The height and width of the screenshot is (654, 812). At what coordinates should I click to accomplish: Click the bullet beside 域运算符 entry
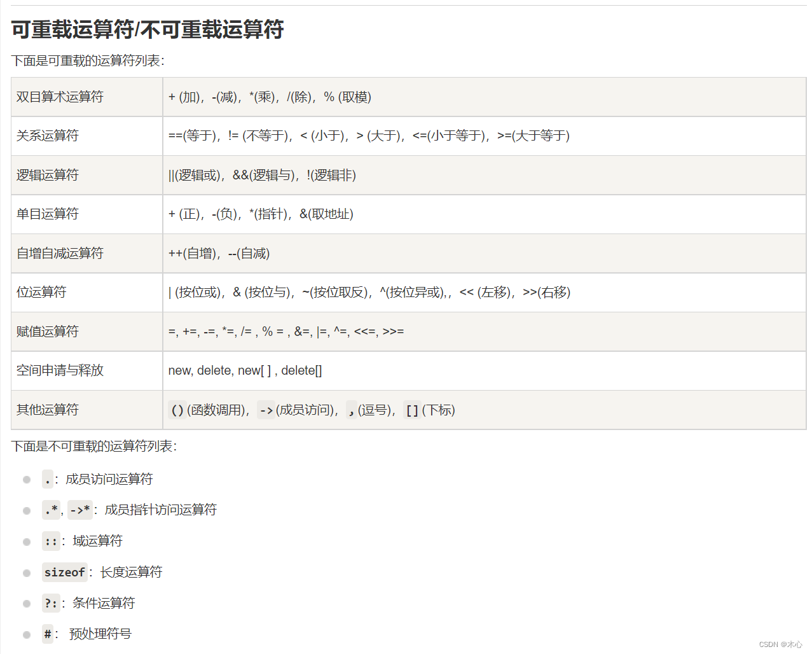click(x=26, y=541)
